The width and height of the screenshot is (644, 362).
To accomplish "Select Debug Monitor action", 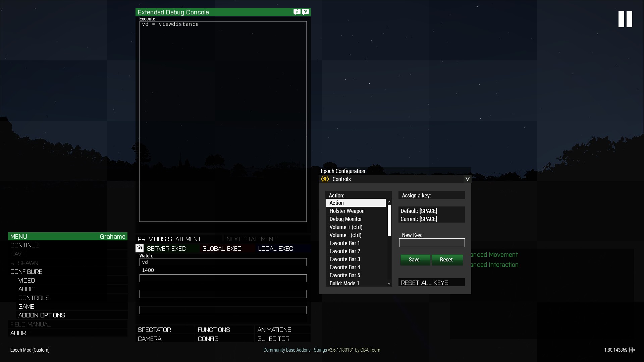I will (345, 219).
